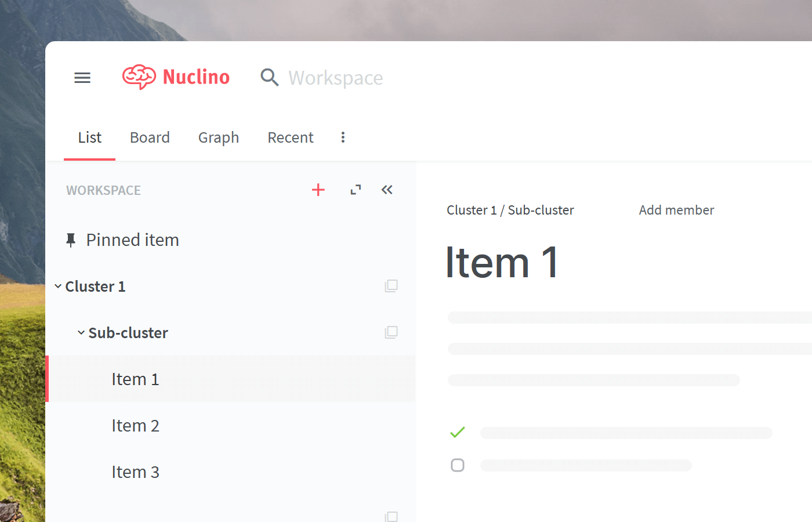This screenshot has width=812, height=522.
Task: Focus the Workspace search field
Action: (336, 78)
